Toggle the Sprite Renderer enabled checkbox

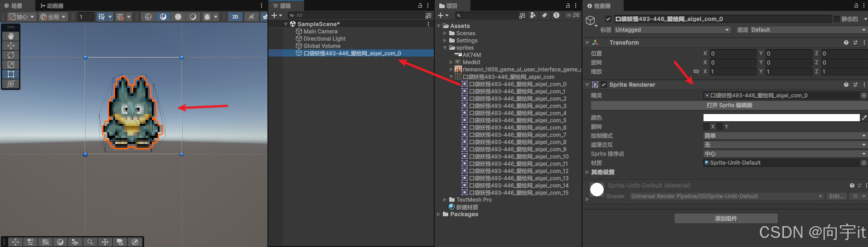coord(604,85)
